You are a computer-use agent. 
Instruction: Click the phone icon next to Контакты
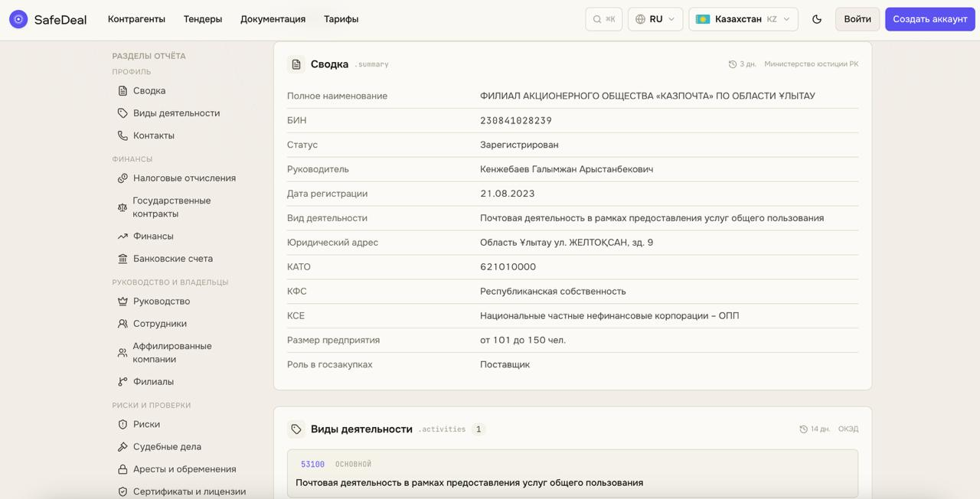point(122,135)
